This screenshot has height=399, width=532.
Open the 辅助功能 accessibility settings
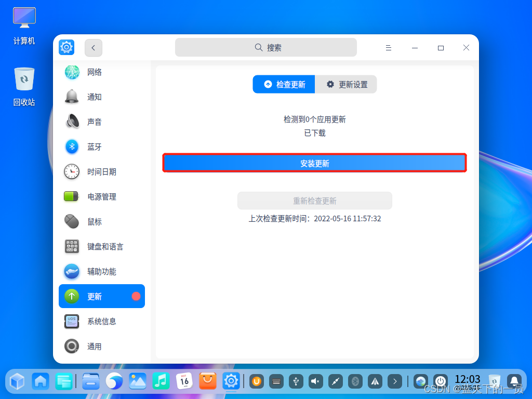pyautogui.click(x=101, y=271)
